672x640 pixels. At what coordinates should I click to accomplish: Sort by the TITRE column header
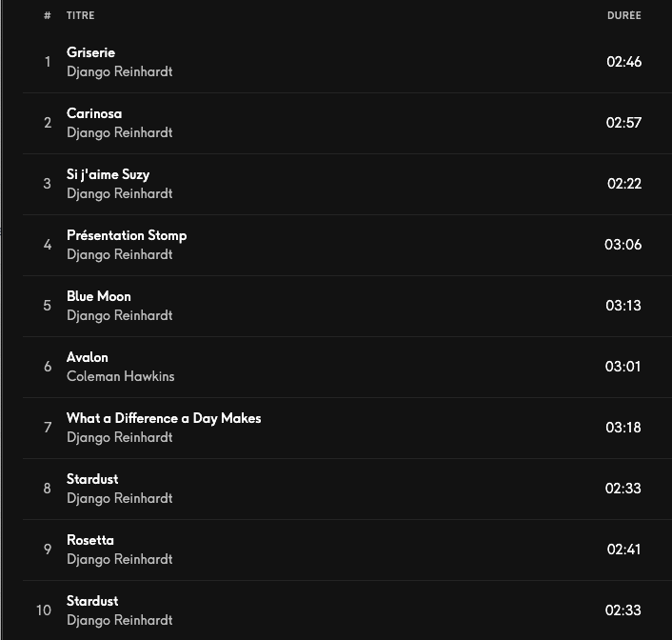80,15
